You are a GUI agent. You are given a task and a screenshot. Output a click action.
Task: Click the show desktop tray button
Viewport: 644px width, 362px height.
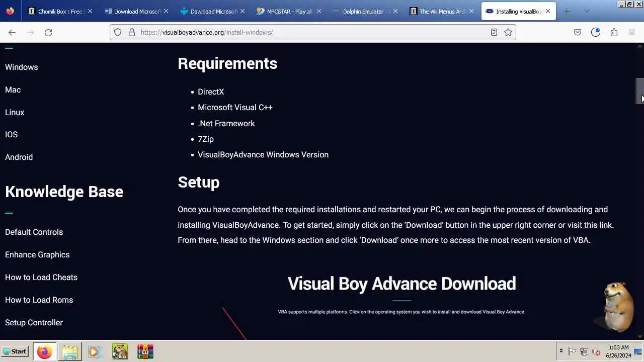click(x=638, y=351)
